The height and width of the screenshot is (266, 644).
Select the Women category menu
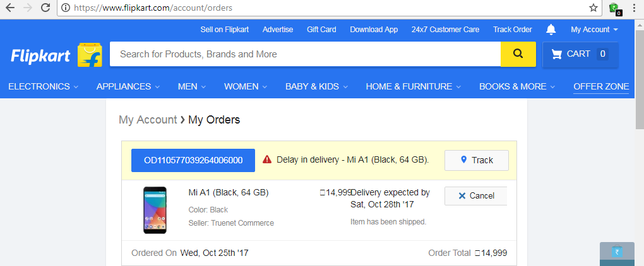(x=246, y=86)
